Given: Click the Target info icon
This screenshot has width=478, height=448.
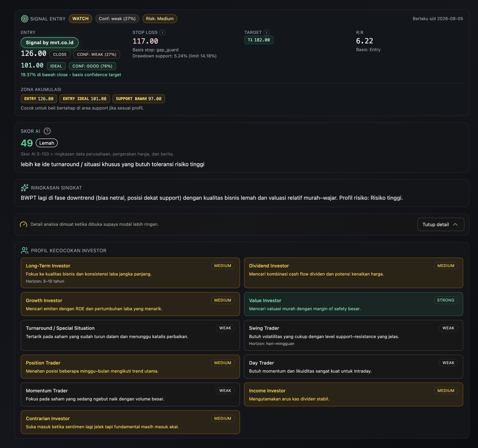Looking at the screenshot, I should [x=266, y=32].
